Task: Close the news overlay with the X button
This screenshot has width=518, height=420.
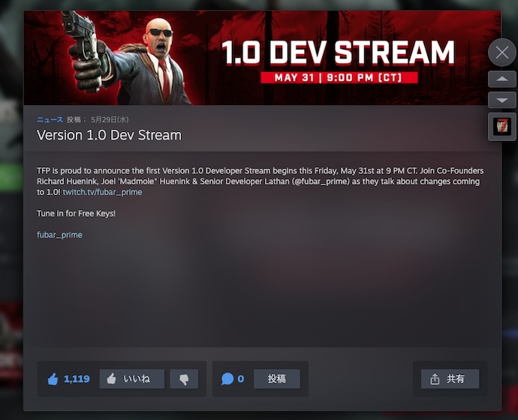Action: (501, 52)
